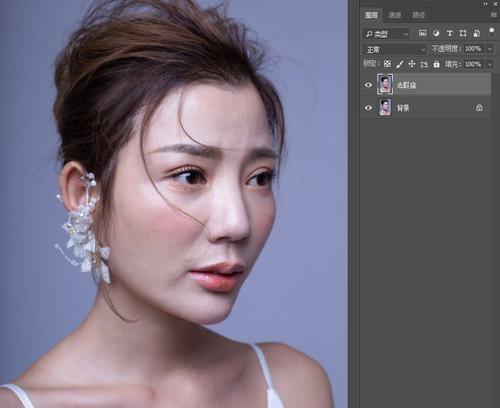Click the lock icon on 背景 layer
Screen dimensions: 500x408
pos(479,108)
